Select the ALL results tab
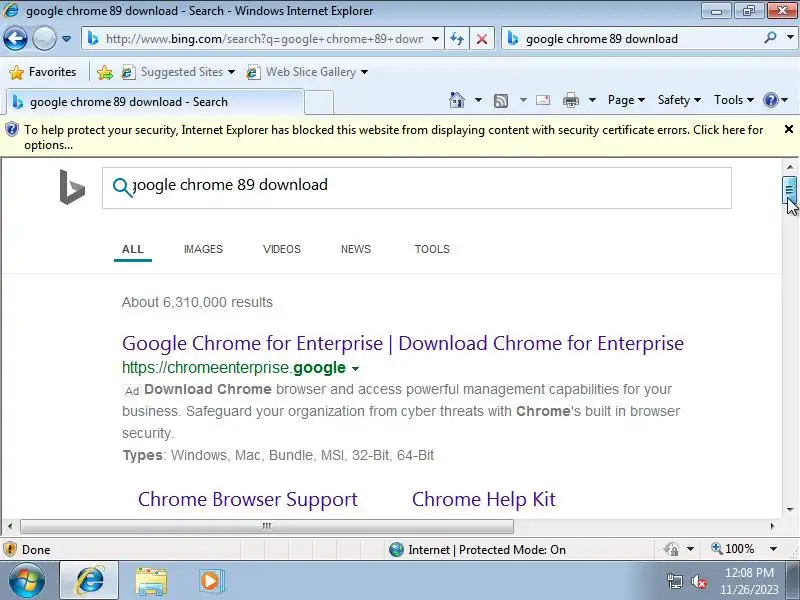Screen dimensions: 800x600 [133, 249]
